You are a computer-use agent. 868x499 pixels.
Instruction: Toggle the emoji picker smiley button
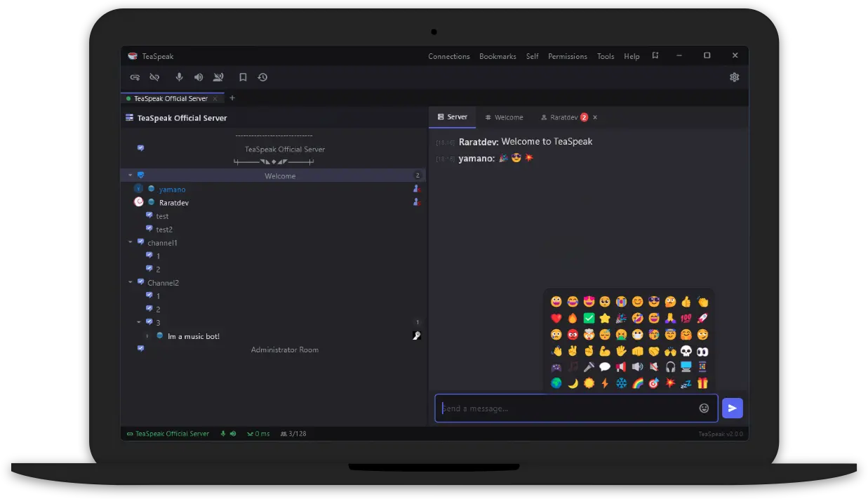click(x=704, y=408)
